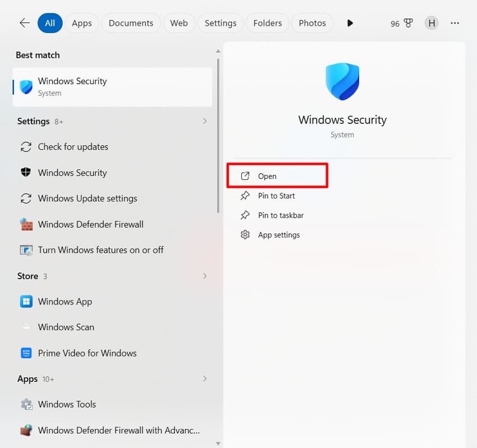Open the H account avatar
Screen dimensions: 477x448
click(432, 23)
